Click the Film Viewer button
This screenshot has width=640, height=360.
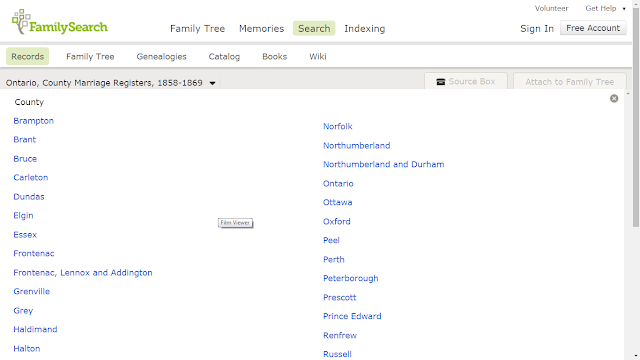(236, 223)
